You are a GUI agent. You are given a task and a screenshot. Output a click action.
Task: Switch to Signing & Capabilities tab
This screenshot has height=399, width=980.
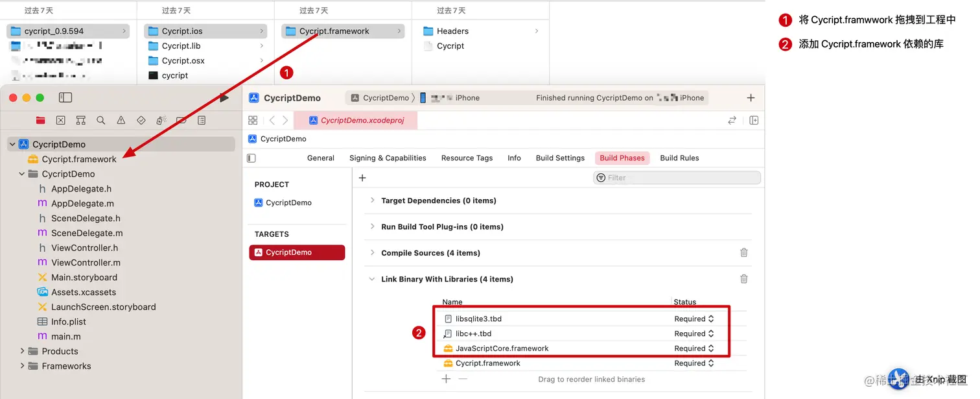click(388, 158)
